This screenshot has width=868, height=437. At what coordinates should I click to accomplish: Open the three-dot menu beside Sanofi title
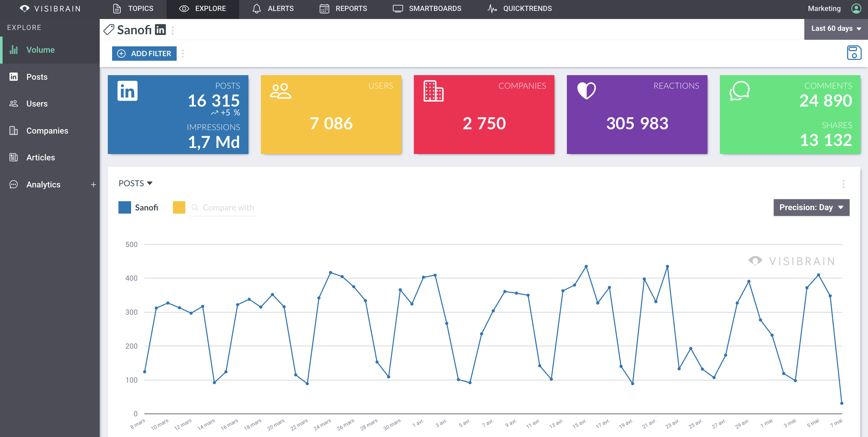pos(173,30)
